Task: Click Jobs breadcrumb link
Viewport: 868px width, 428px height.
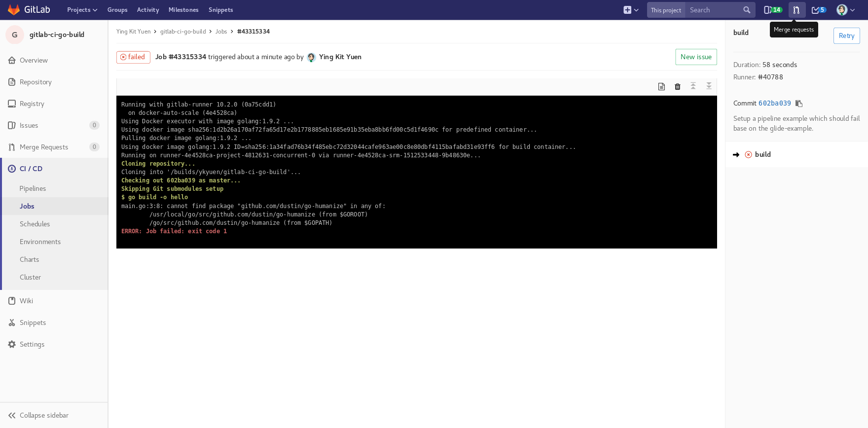Action: tap(221, 32)
